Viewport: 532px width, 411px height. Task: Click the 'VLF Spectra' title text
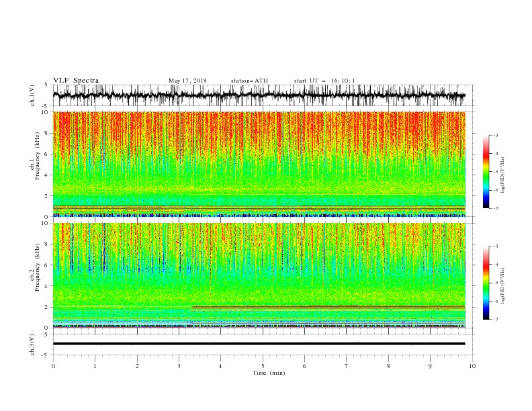(76, 81)
